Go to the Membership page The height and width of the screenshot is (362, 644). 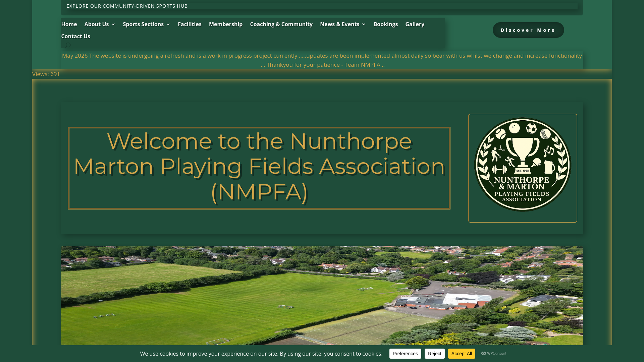pyautogui.click(x=226, y=24)
